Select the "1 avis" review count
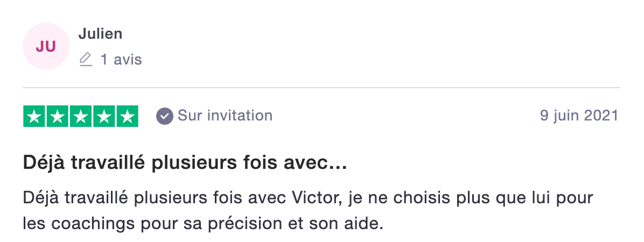 pos(121,60)
